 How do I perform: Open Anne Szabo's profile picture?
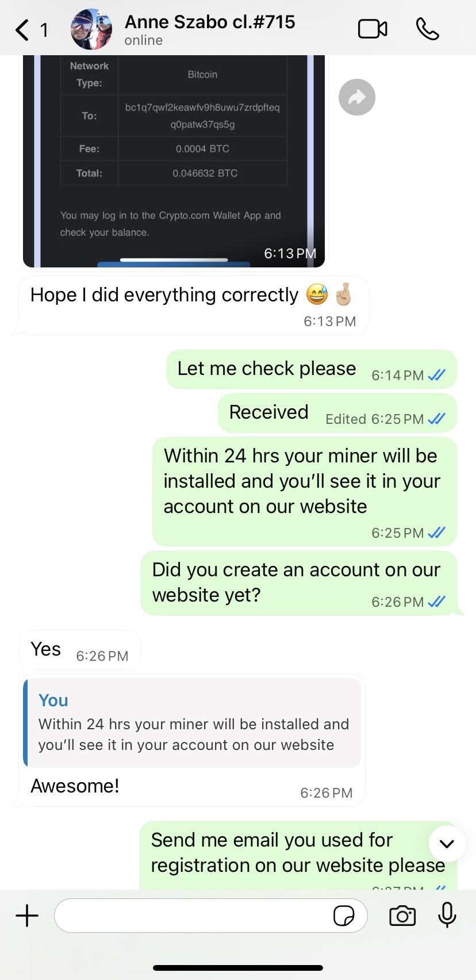[91, 29]
